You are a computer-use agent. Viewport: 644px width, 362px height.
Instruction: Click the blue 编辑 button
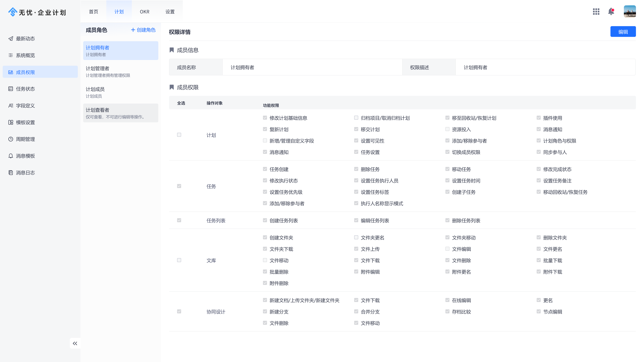[623, 32]
